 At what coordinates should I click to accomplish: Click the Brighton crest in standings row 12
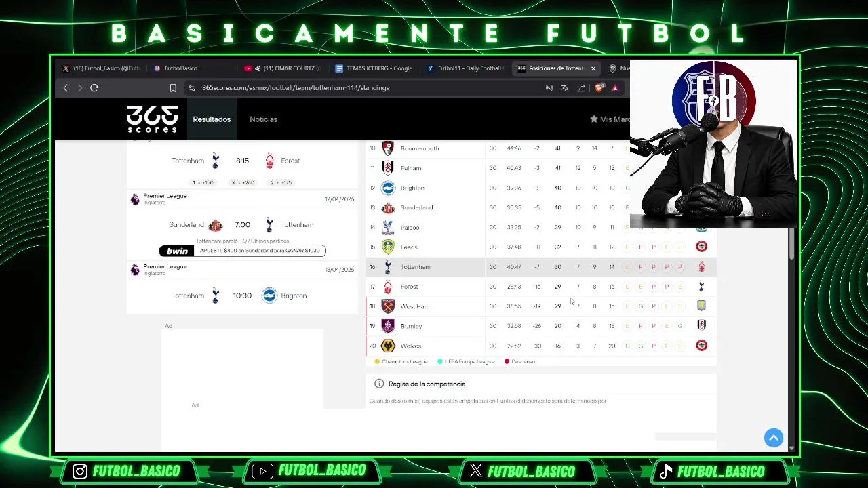coord(388,188)
